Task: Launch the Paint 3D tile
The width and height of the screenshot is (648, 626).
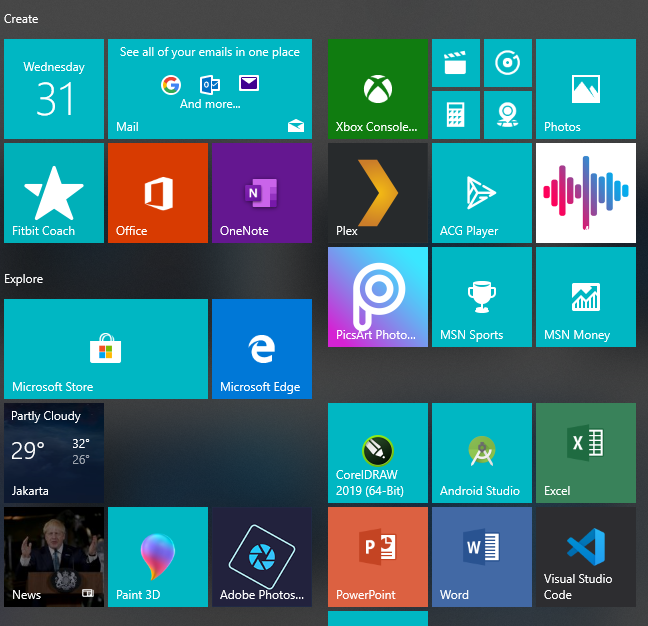Action: (158, 557)
